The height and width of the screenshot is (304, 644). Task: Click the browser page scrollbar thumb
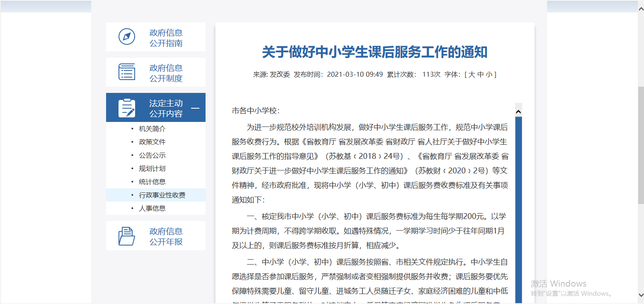tap(641, 145)
